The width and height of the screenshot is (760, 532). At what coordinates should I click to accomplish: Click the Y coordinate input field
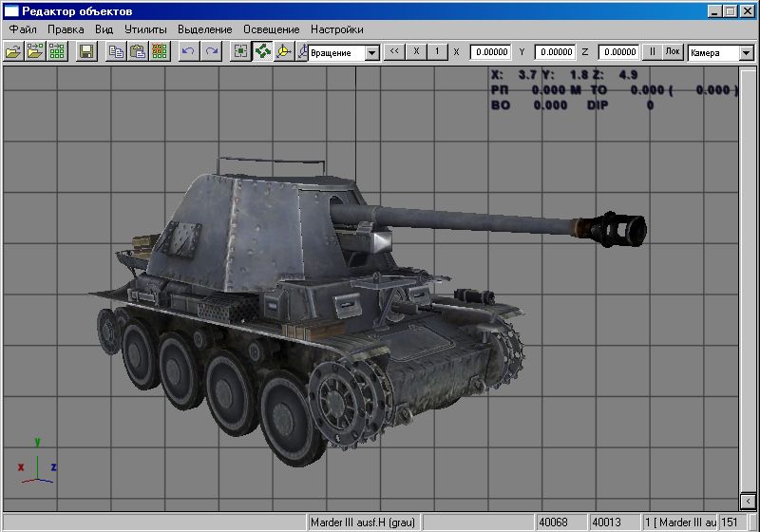coord(555,52)
